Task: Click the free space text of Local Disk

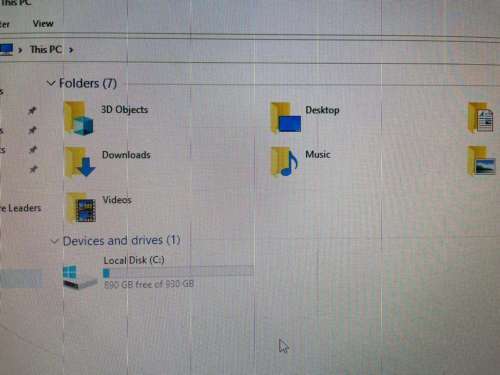Action: click(x=149, y=284)
